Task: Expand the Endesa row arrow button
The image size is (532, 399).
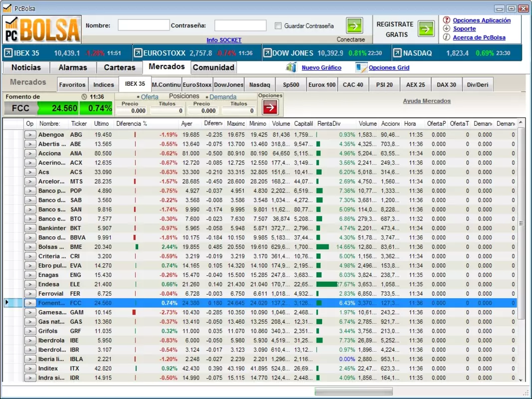Action: point(30,284)
